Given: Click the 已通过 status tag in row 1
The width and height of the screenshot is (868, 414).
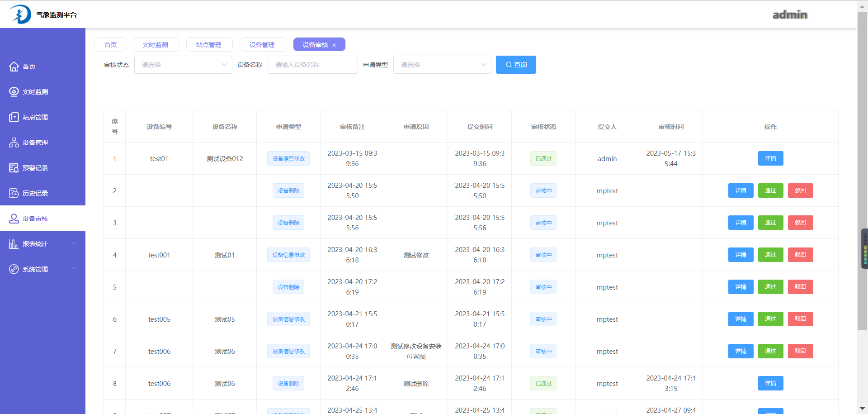Looking at the screenshot, I should (543, 158).
